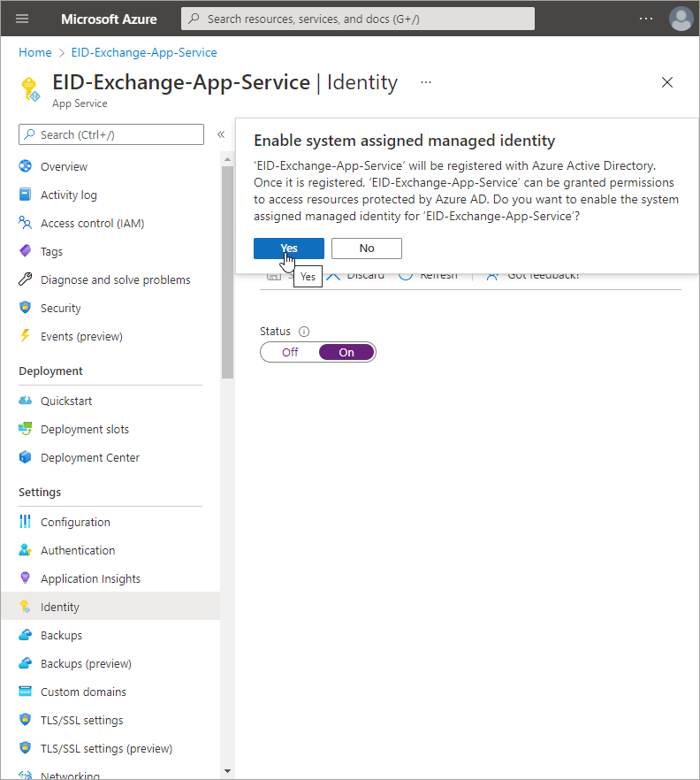Open the top bar ellipsis menu
The image size is (700, 780).
(646, 19)
